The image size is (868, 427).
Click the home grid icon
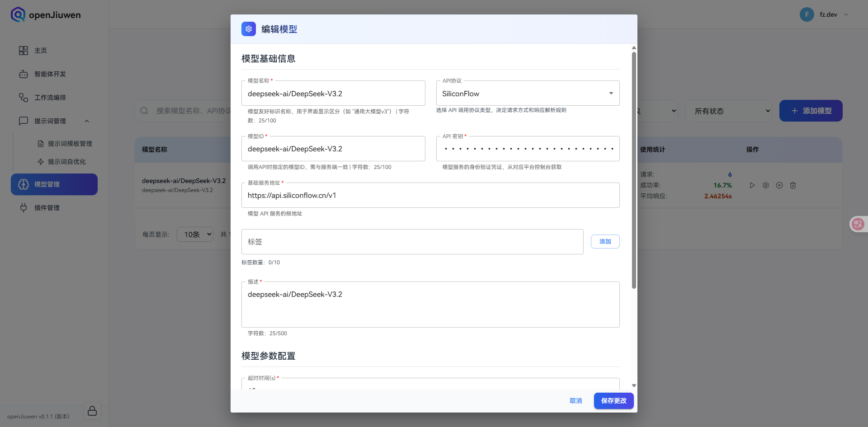coord(24,51)
